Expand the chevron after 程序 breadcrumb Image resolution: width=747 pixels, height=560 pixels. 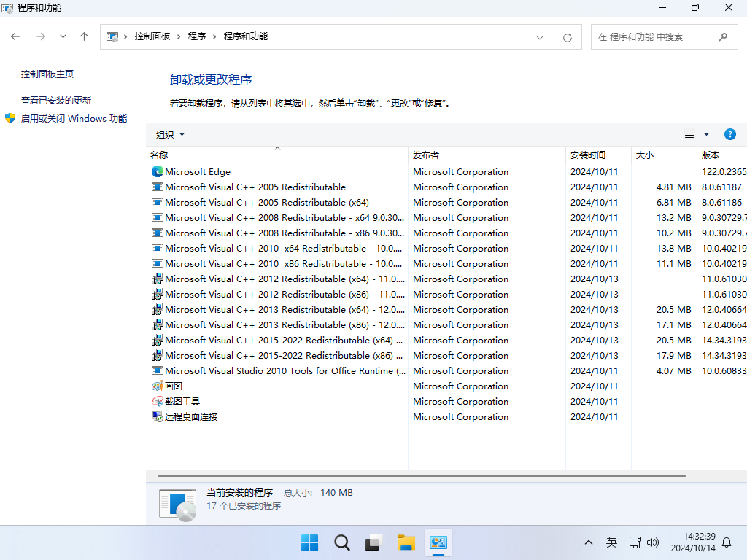tap(214, 36)
